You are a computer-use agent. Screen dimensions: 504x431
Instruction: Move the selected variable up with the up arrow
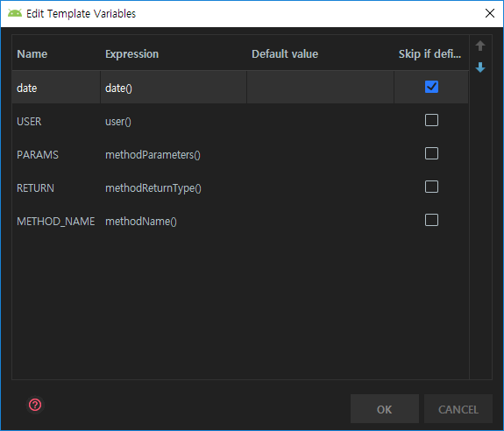coord(480,46)
